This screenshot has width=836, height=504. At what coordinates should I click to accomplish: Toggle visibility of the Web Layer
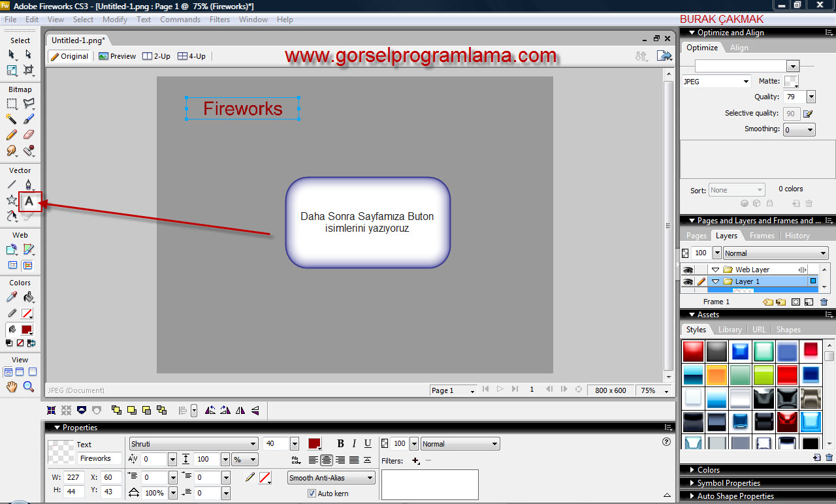(687, 270)
